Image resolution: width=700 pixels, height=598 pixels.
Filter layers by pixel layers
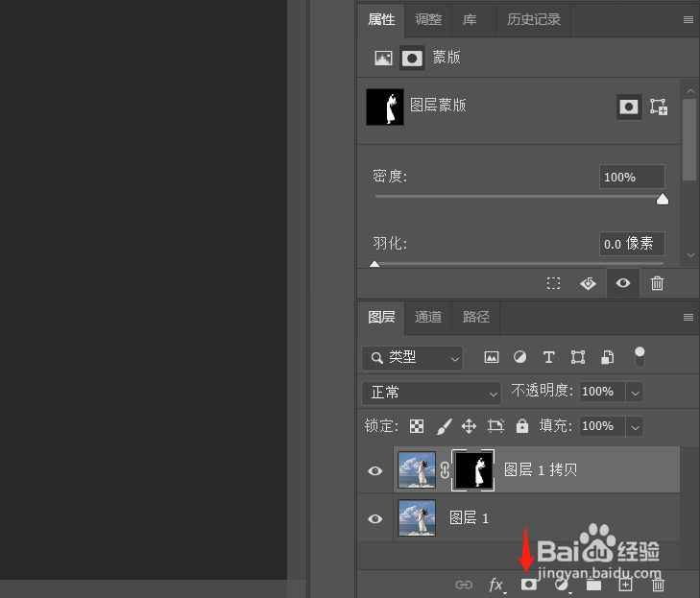[x=492, y=357]
